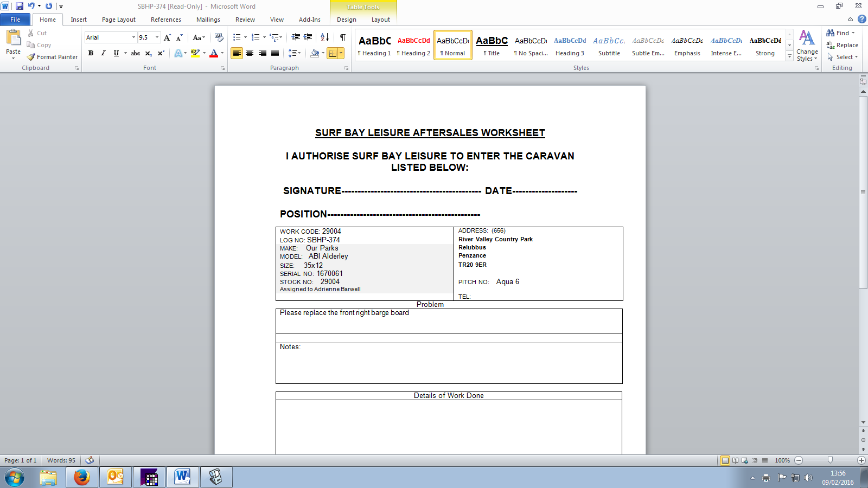Click the Shrink Font icon
Screen dimensions: 868x488
(x=179, y=37)
